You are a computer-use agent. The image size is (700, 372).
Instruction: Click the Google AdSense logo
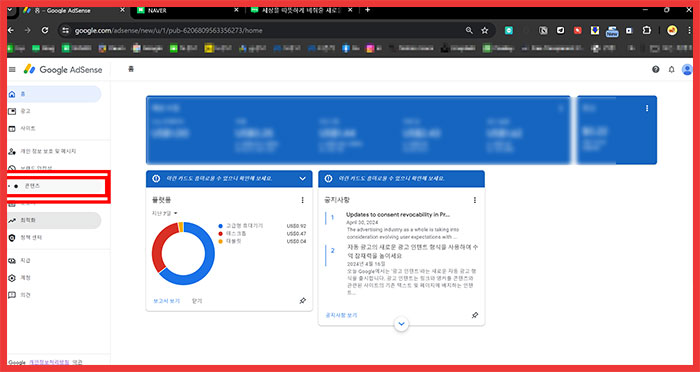[x=63, y=70]
